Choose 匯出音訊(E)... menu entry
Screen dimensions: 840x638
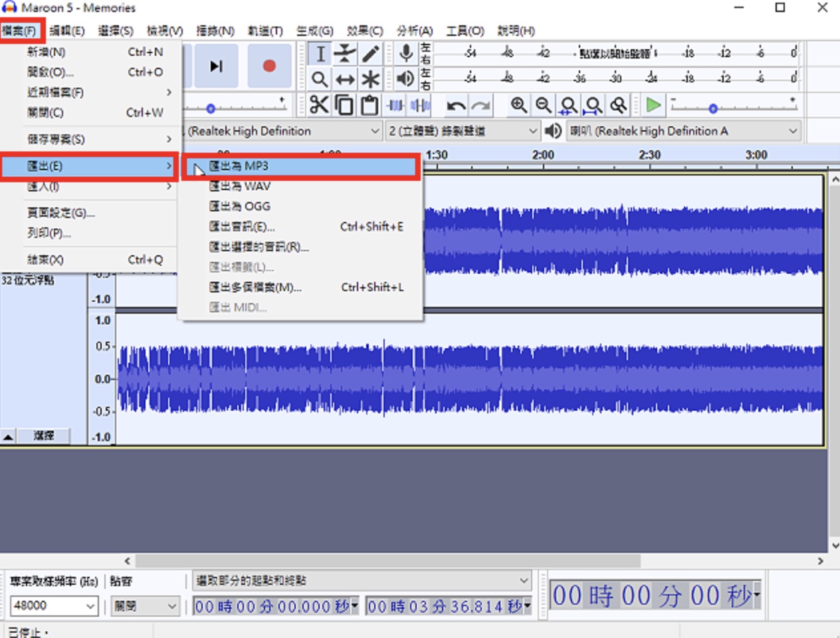[301, 227]
